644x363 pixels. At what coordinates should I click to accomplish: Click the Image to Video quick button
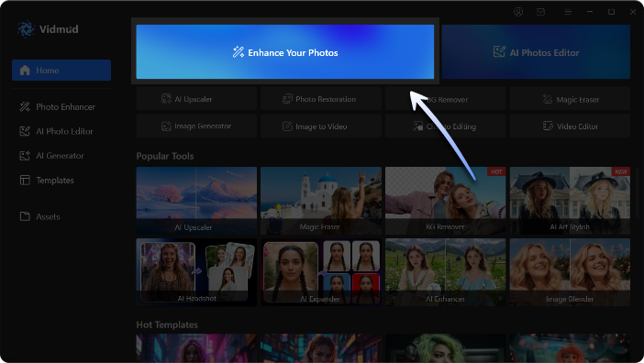(321, 126)
